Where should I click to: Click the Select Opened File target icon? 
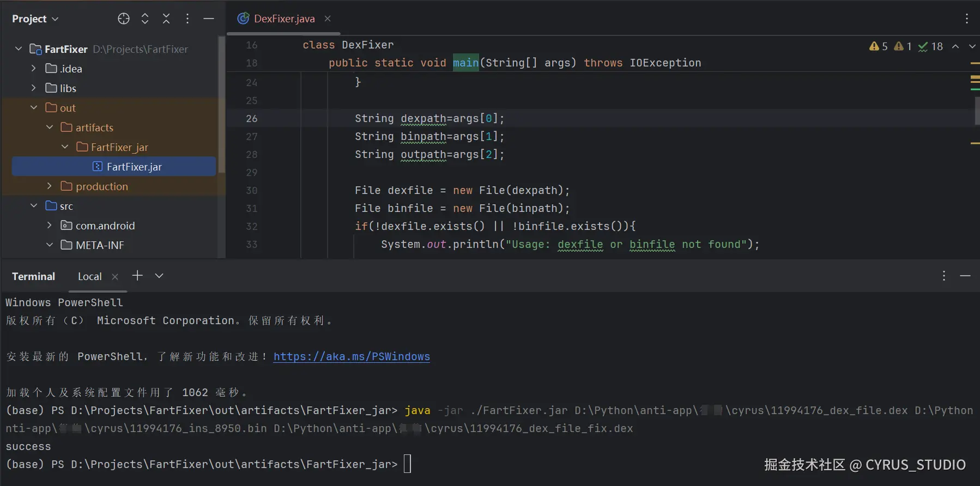coord(124,19)
